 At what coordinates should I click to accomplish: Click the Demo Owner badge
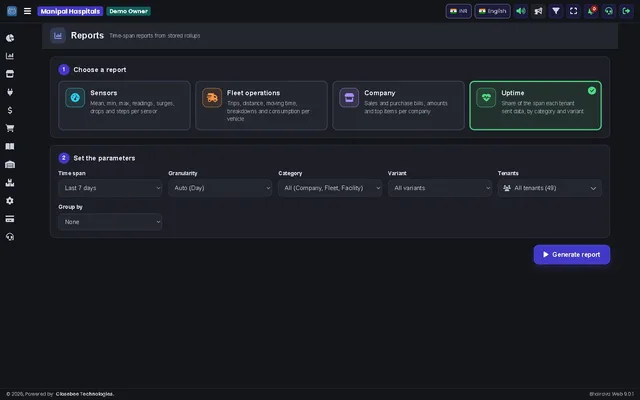coord(129,11)
